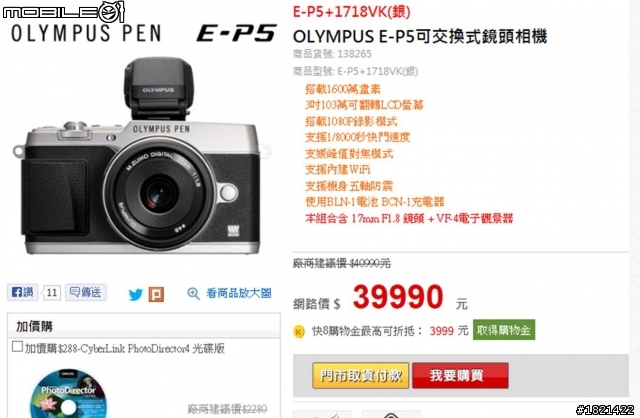Click the product title OLYMPUS E-P5可交換式鏡頭相機
Viewport: 640px width, 418px height.
(420, 37)
